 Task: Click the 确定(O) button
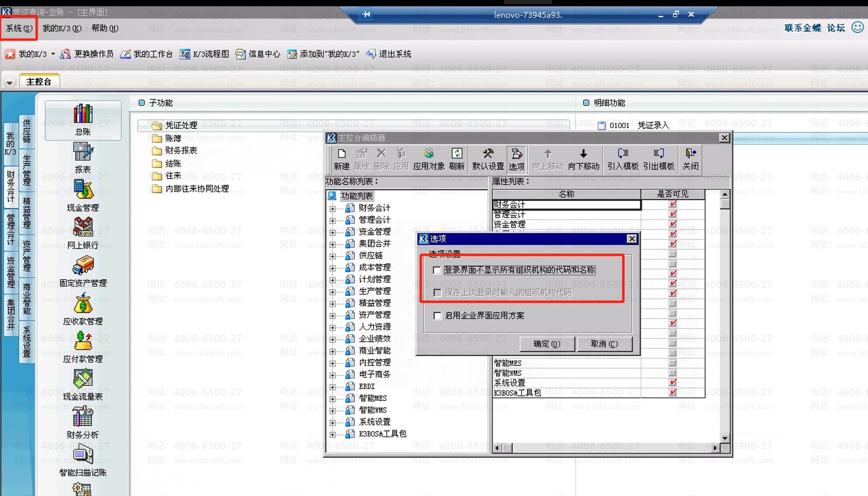point(547,344)
